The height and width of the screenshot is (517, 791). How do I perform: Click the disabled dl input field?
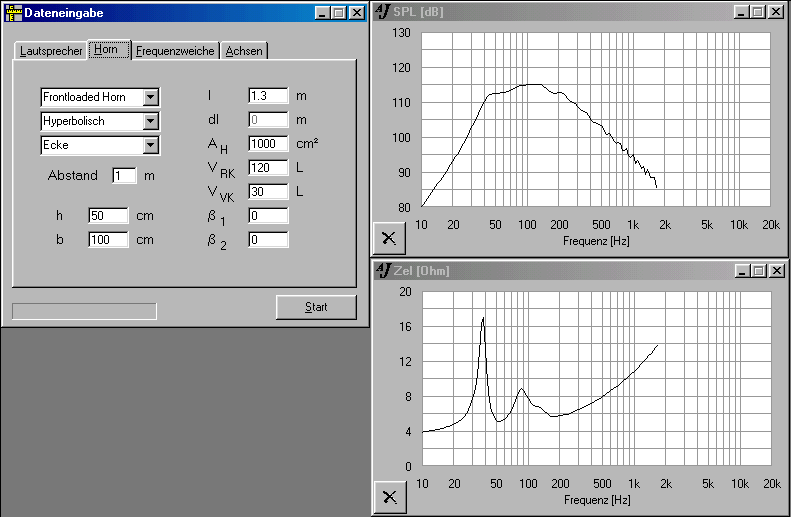[x=268, y=120]
